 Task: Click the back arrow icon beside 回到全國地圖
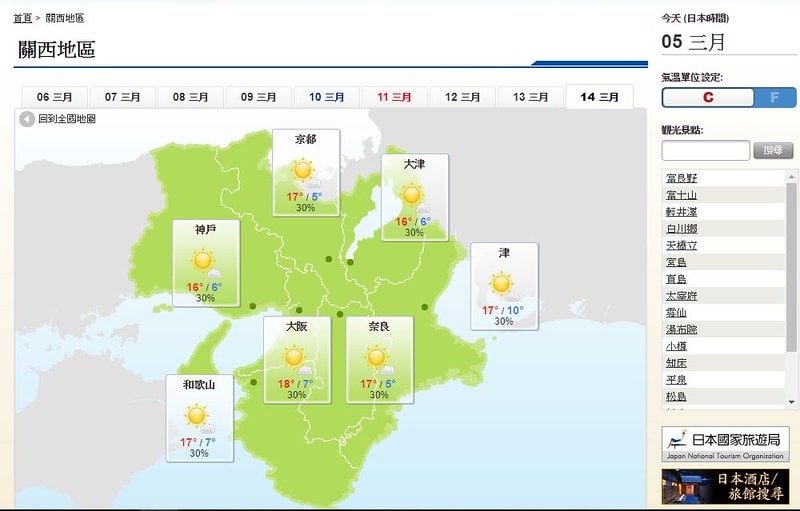[x=28, y=119]
